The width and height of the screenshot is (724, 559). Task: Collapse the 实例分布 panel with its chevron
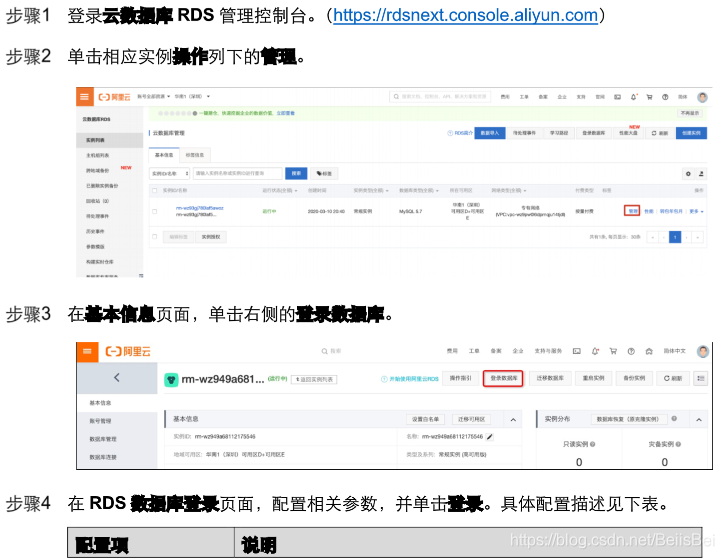[x=699, y=420]
